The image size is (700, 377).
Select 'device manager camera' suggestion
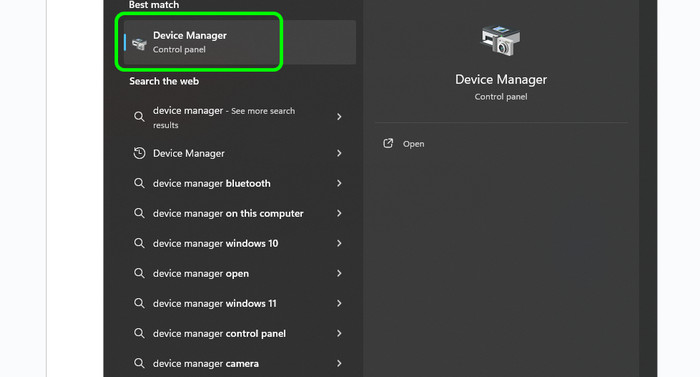tap(240, 364)
